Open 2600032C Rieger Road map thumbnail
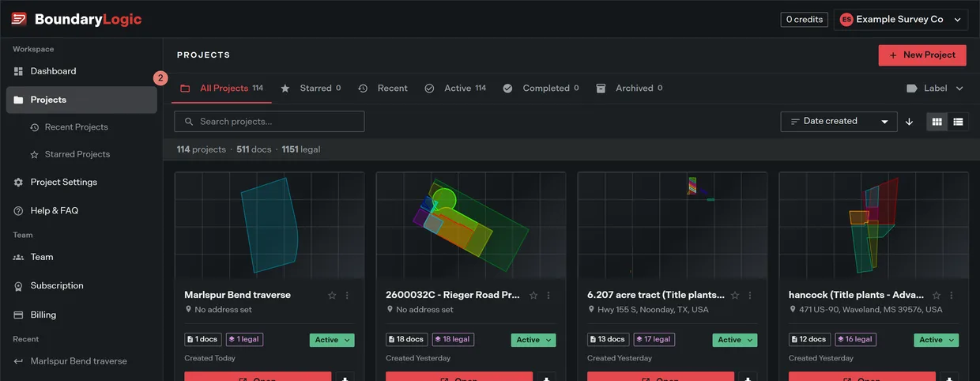The width and height of the screenshot is (980, 381). [x=471, y=225]
